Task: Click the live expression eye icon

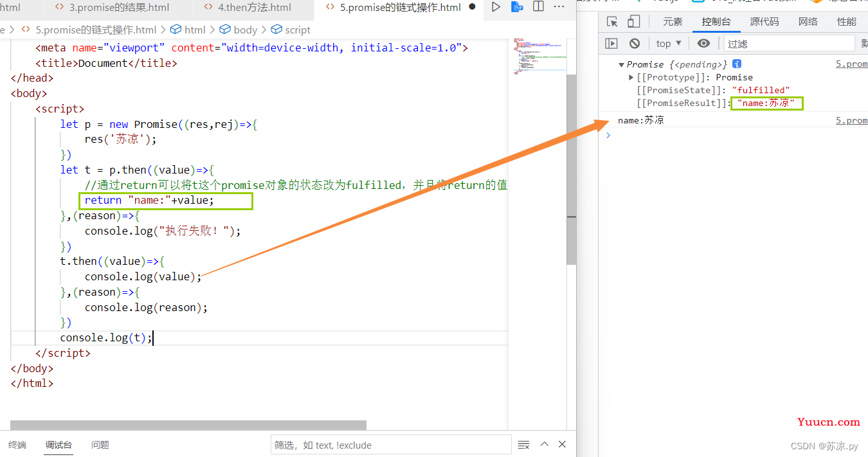Action: click(704, 43)
